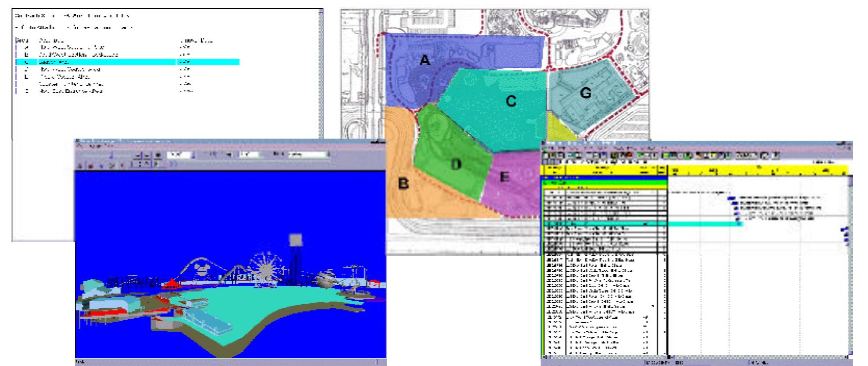Click the yellow timescale header of the Gantt chart

[x=759, y=170]
